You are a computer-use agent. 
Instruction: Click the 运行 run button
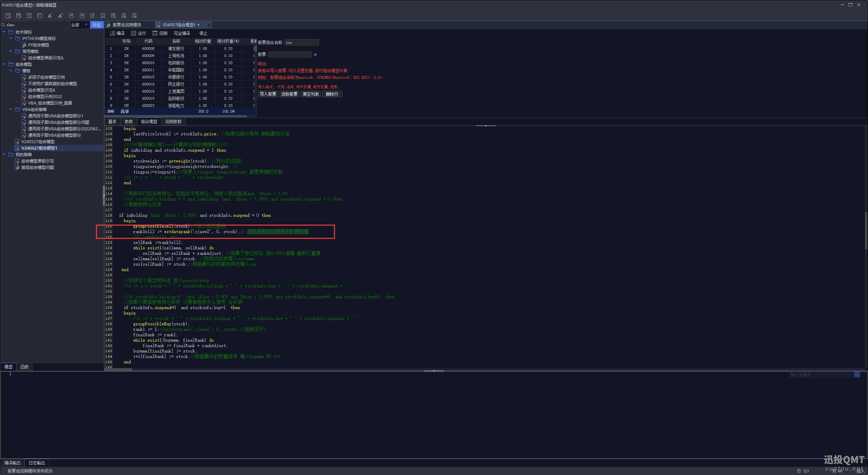[138, 33]
